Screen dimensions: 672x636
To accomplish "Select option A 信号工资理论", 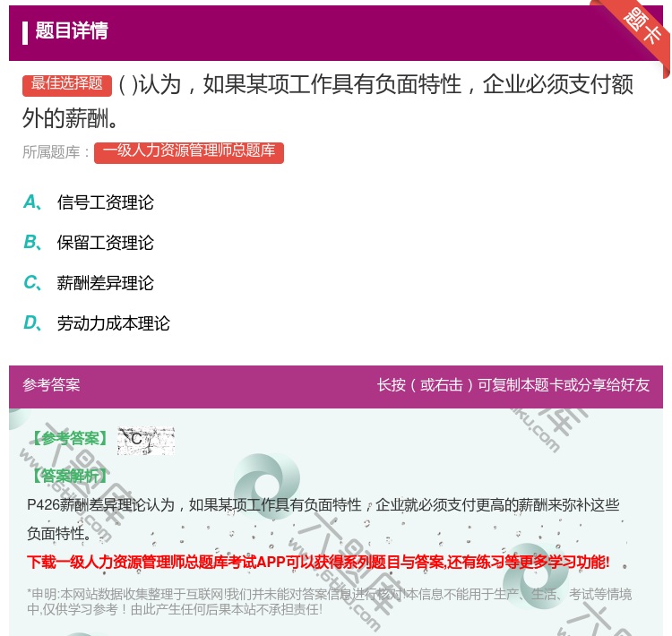I will tap(89, 202).
